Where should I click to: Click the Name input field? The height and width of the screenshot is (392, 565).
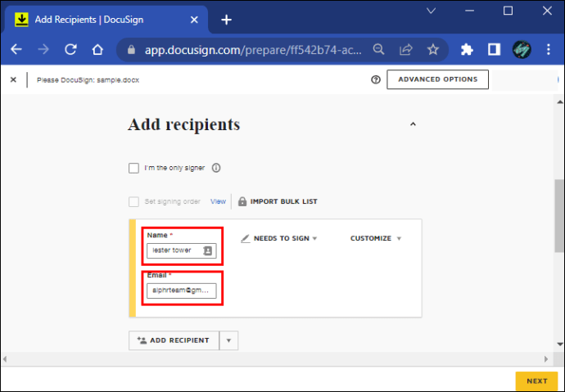click(182, 250)
